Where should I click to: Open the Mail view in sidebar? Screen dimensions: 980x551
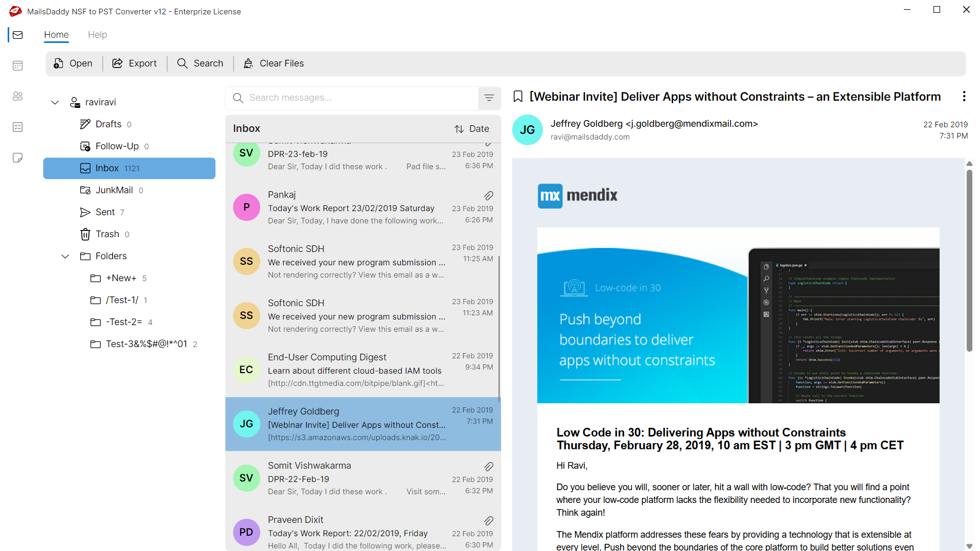pos(18,35)
